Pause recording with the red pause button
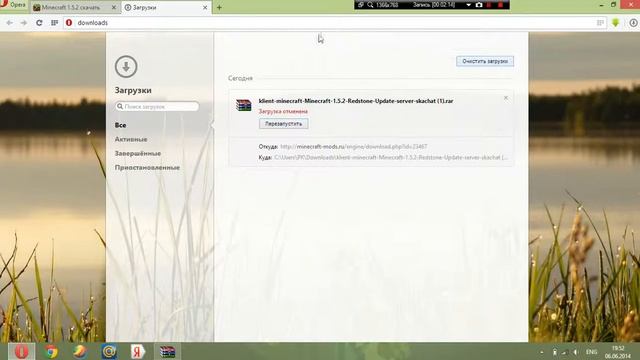This screenshot has width=640, height=360. click(489, 5)
